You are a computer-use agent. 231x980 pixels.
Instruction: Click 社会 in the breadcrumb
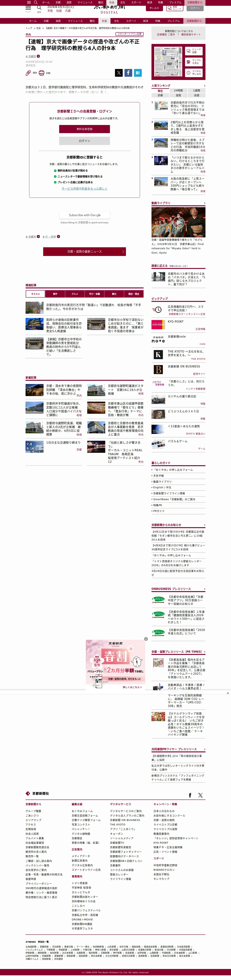coord(38,28)
